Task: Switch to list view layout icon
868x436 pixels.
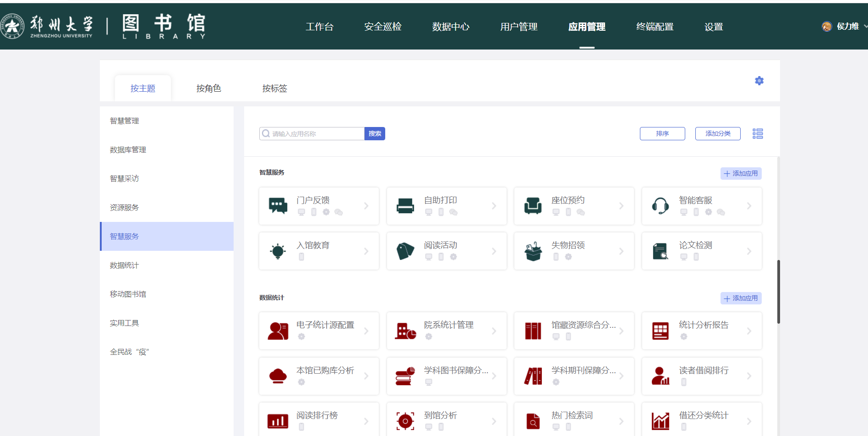Action: coord(758,133)
